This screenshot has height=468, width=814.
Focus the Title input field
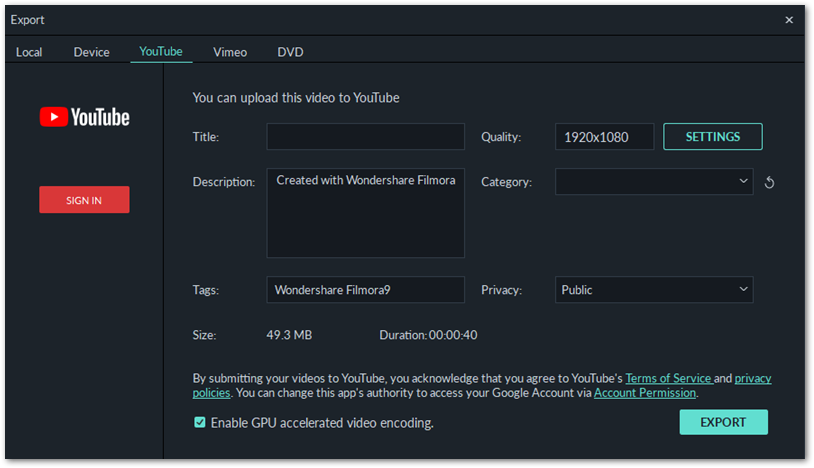click(365, 136)
